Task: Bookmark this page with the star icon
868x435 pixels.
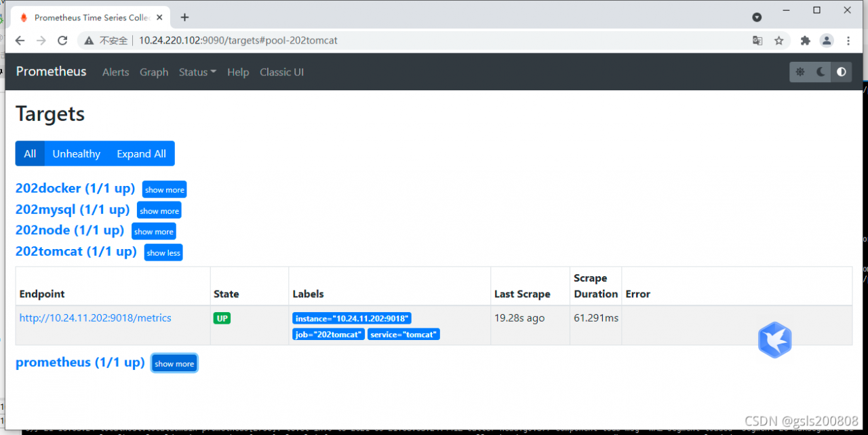Action: click(x=779, y=41)
